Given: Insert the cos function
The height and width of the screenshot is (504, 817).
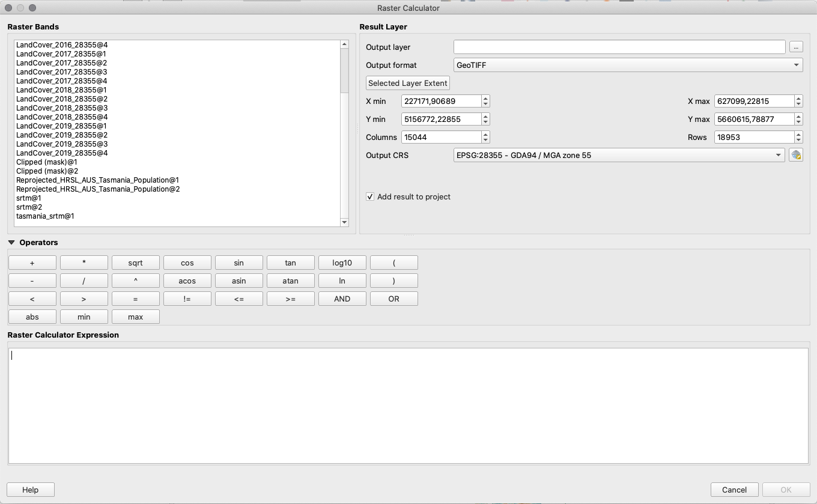Looking at the screenshot, I should 187,263.
